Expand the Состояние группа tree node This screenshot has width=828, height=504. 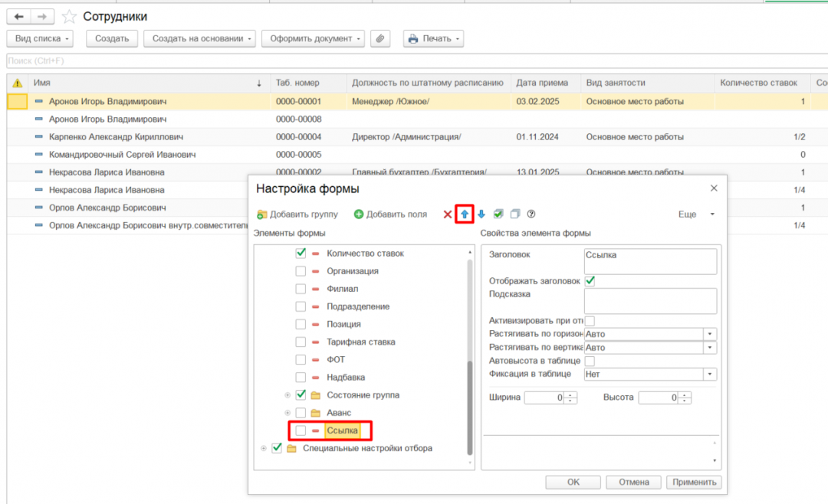(x=287, y=395)
